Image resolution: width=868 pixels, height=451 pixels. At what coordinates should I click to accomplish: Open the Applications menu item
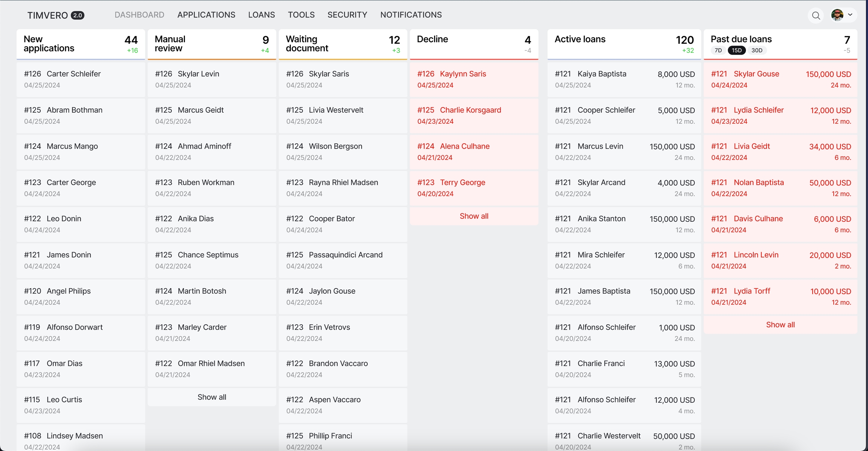click(x=206, y=15)
